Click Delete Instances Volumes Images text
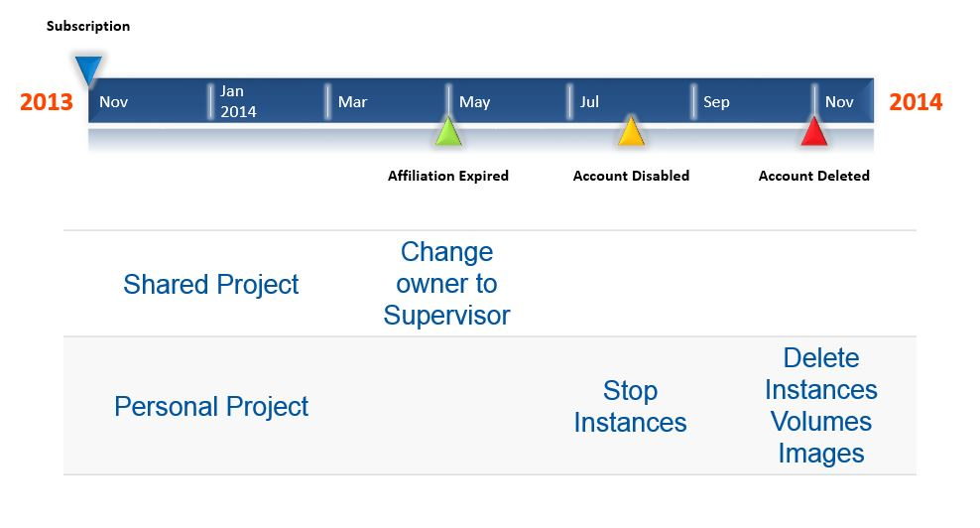Screen dimensions: 980x528 tap(820, 406)
